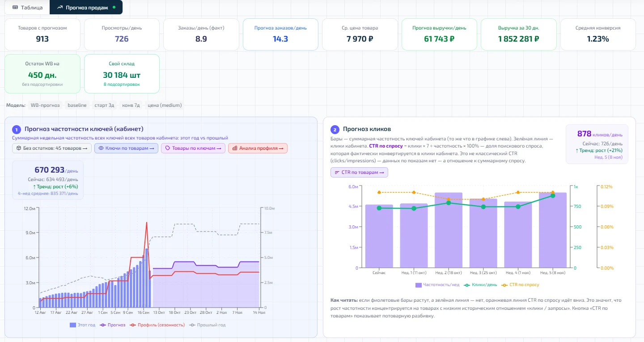
Task: Click the Нед. 5 (8 ноя) bar
Action: coord(553,230)
